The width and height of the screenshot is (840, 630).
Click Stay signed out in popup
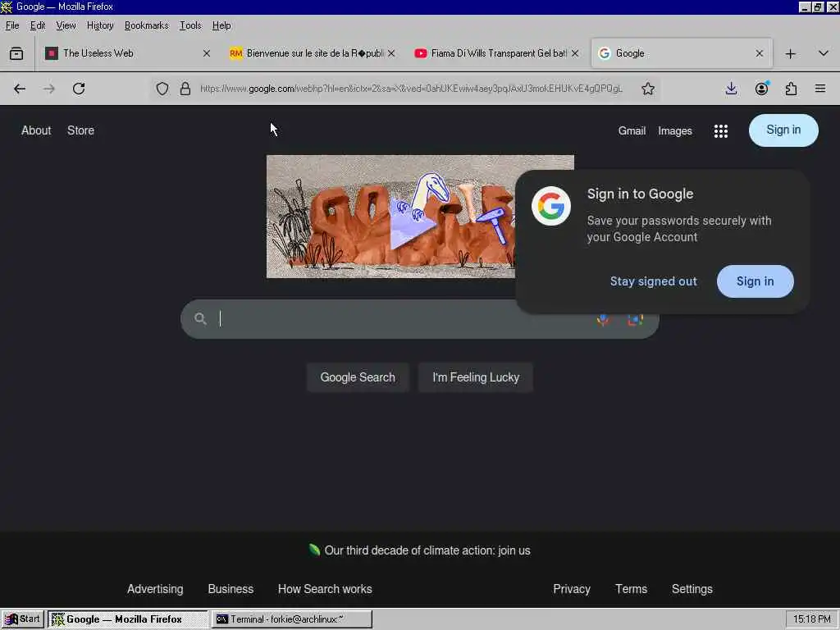pyautogui.click(x=654, y=282)
